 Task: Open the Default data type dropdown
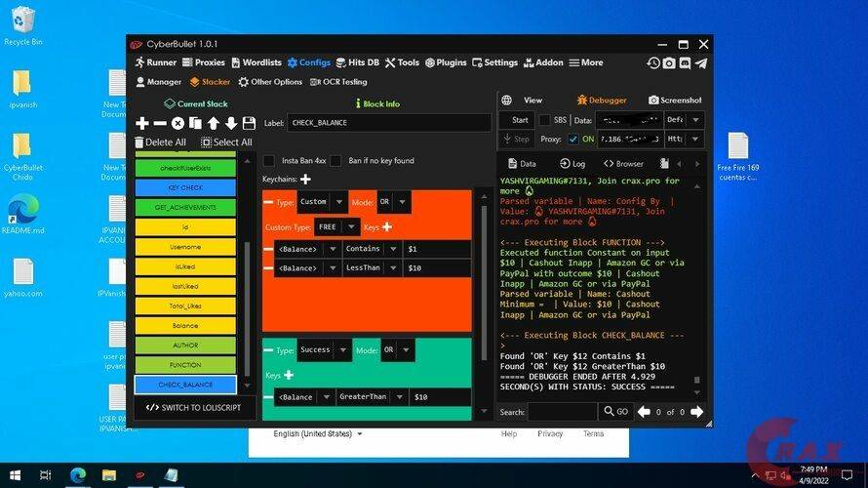[684, 120]
